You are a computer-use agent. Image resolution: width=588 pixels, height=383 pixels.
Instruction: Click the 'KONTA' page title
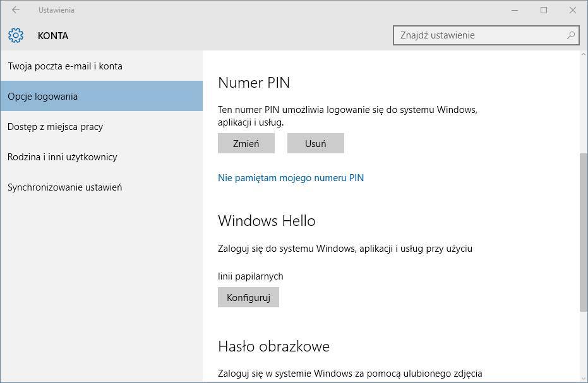pyautogui.click(x=53, y=35)
